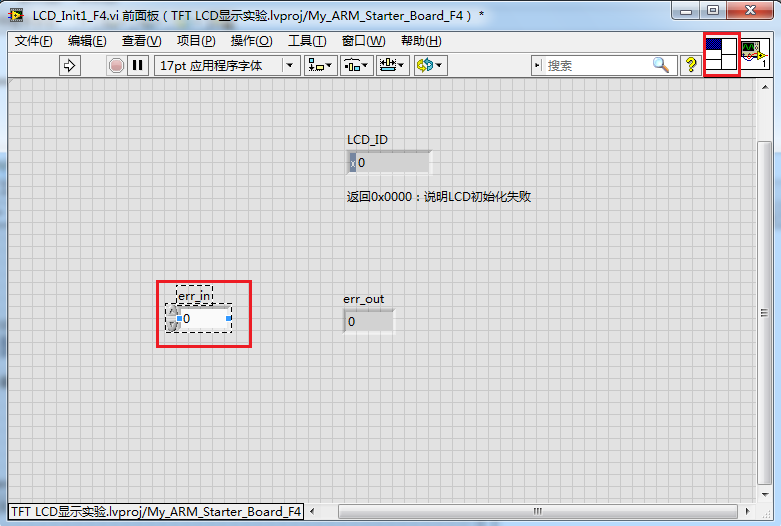781x526 pixels.
Task: Click vertical scrollbar up arrow
Action: click(x=765, y=88)
